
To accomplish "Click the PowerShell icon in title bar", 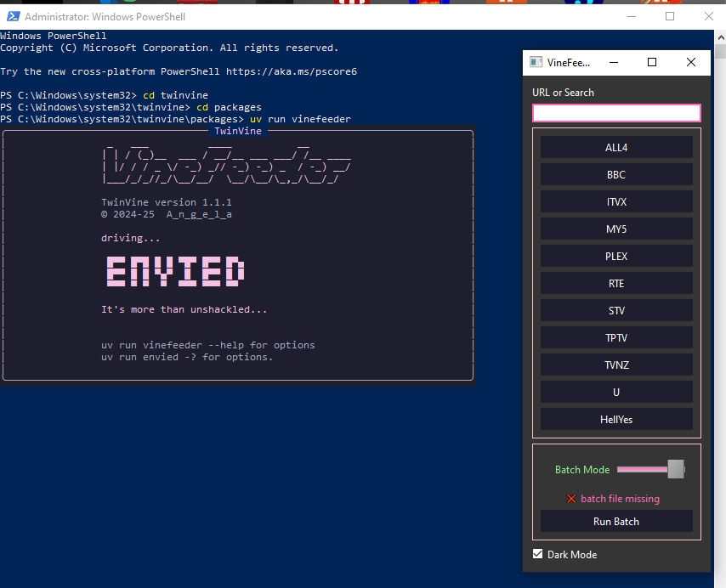I will [x=13, y=17].
